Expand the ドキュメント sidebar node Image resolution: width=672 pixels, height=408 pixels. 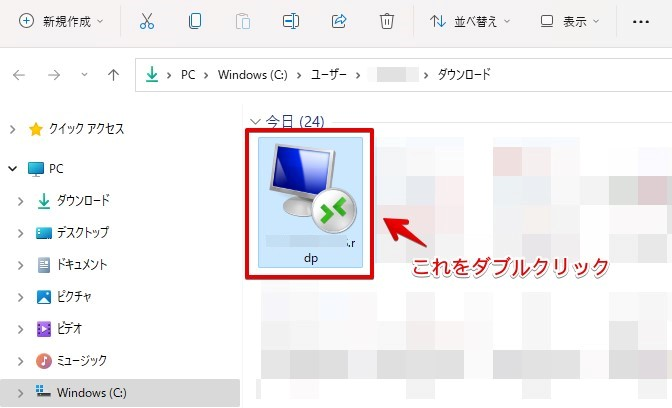tap(21, 265)
